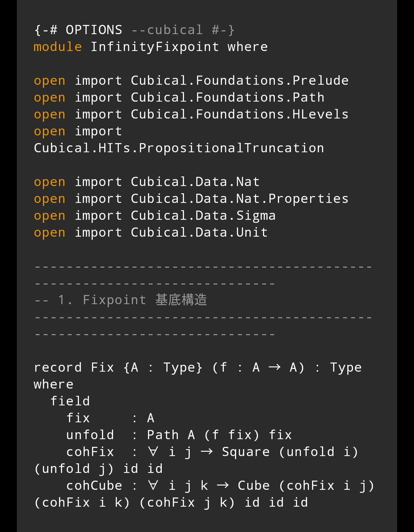The image size is (414, 532).
Task: Click the orange module keyword
Action: [58, 47]
